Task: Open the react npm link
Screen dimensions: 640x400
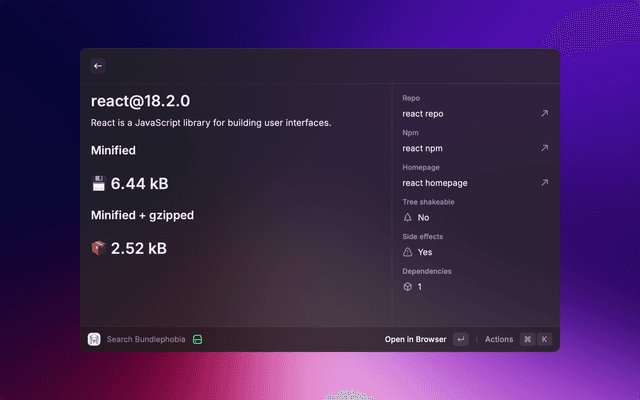Action: pyautogui.click(x=422, y=148)
